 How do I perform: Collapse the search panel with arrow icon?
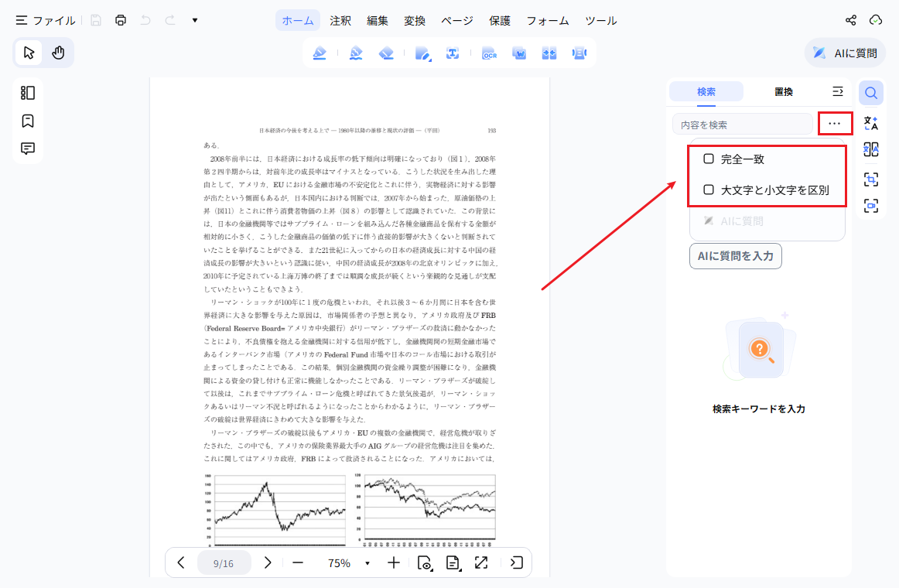click(838, 92)
